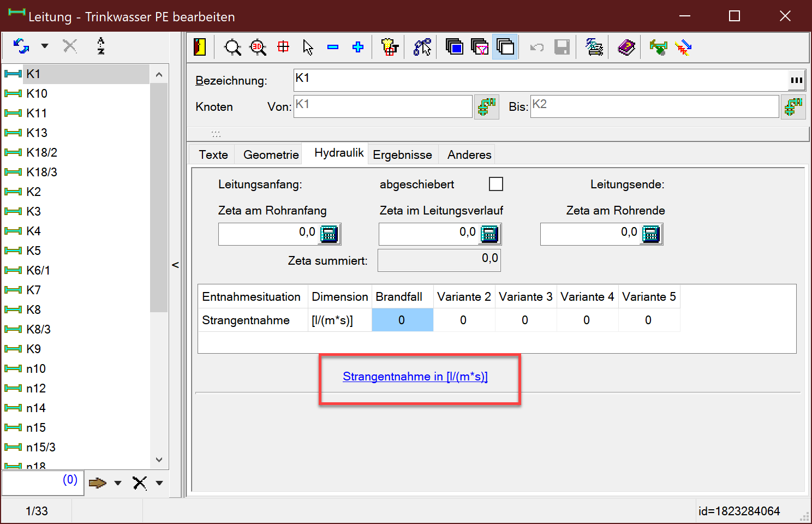Viewport: 812px width, 524px height.
Task: Click the blue minus icon
Action: [x=333, y=47]
